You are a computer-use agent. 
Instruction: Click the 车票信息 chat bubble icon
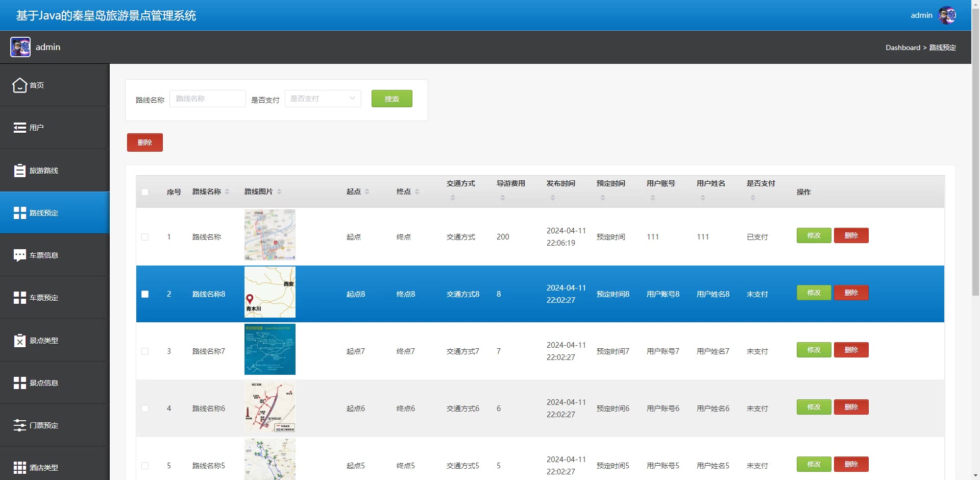19,255
